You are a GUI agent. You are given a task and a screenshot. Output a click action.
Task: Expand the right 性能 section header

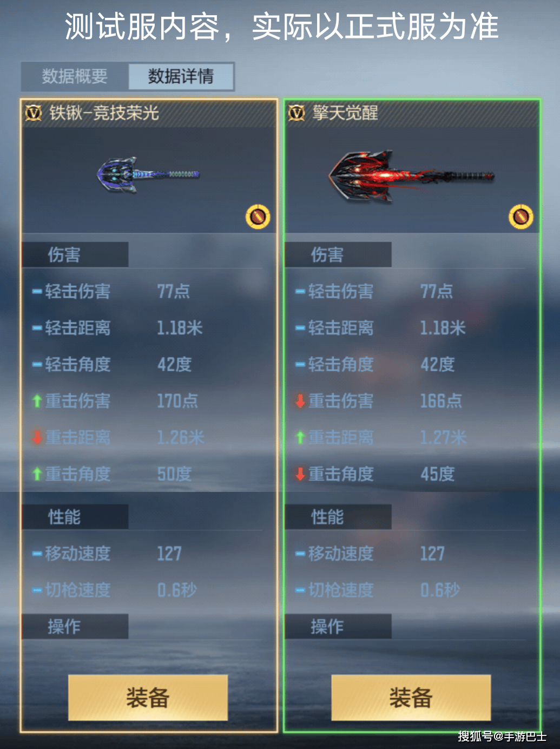[338, 517]
